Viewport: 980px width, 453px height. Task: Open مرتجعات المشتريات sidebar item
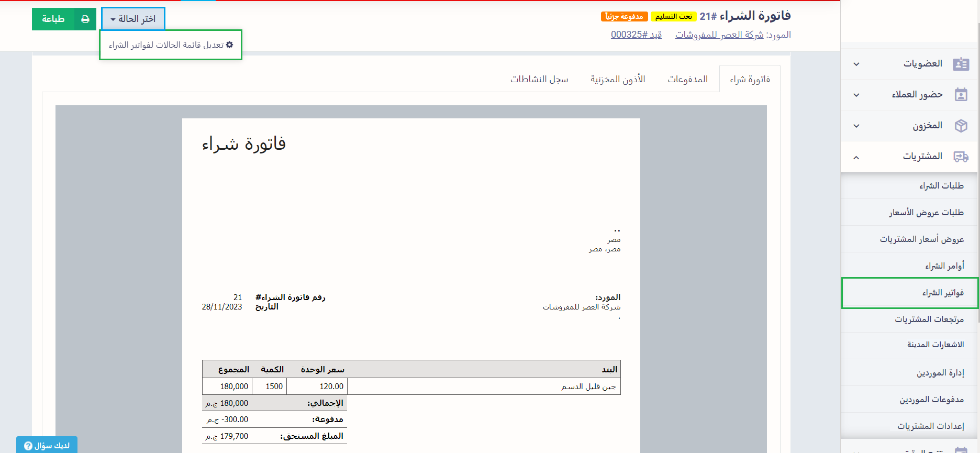[929, 319]
